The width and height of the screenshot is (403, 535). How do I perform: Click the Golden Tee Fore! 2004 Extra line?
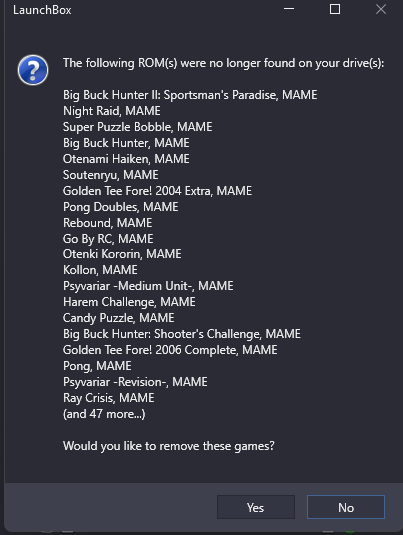[x=157, y=191]
